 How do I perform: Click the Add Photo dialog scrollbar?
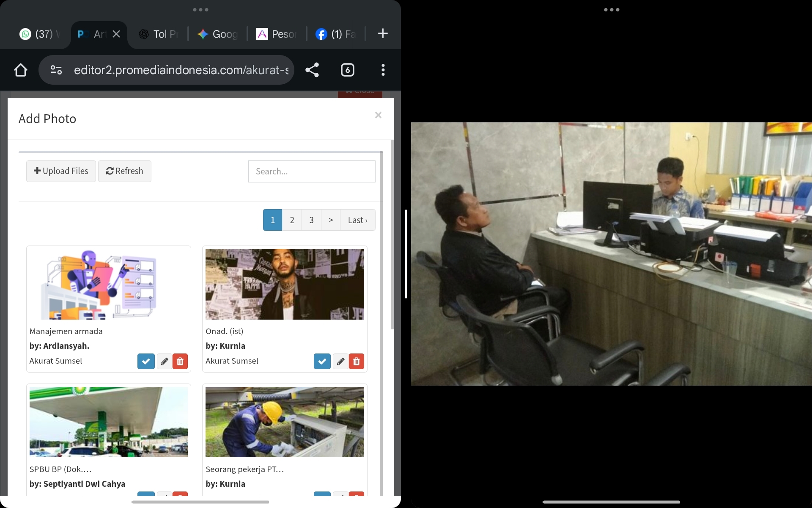click(x=392, y=235)
